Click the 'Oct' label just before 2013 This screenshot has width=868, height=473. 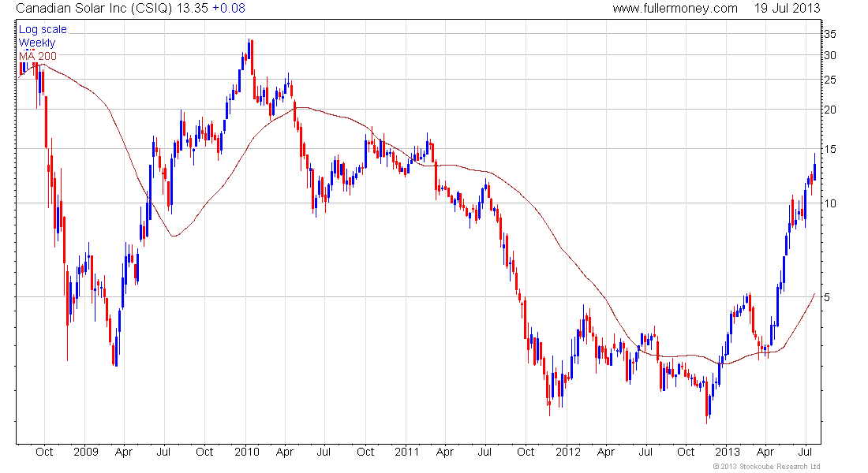[x=686, y=452]
